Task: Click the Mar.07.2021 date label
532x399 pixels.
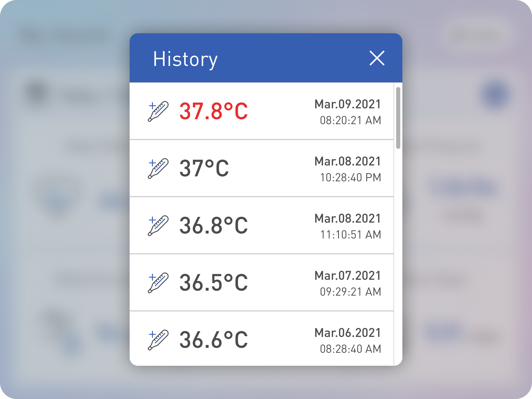Action: pyautogui.click(x=348, y=276)
